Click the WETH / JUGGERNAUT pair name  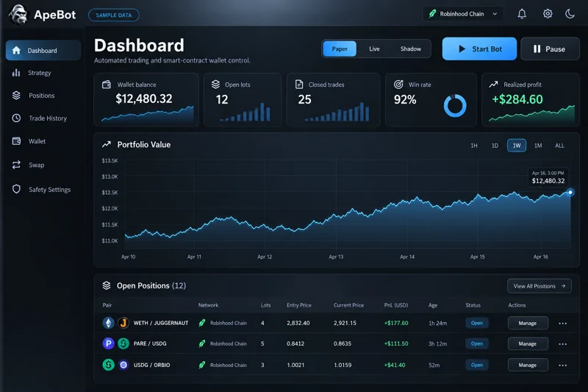[x=161, y=323]
